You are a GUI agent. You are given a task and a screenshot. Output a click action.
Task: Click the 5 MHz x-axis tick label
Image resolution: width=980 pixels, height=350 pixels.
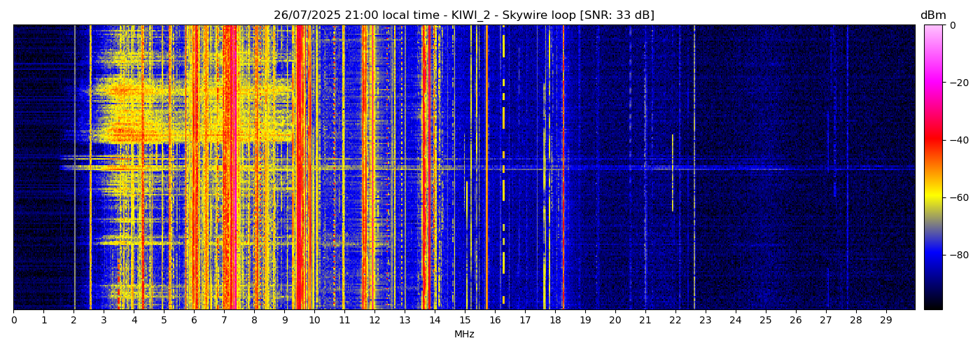pyautogui.click(x=164, y=321)
